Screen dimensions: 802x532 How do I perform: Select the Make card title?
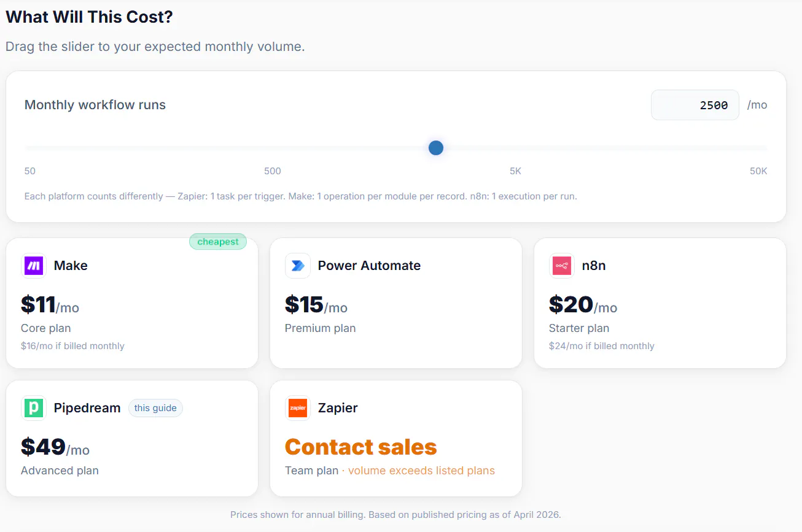click(x=71, y=266)
